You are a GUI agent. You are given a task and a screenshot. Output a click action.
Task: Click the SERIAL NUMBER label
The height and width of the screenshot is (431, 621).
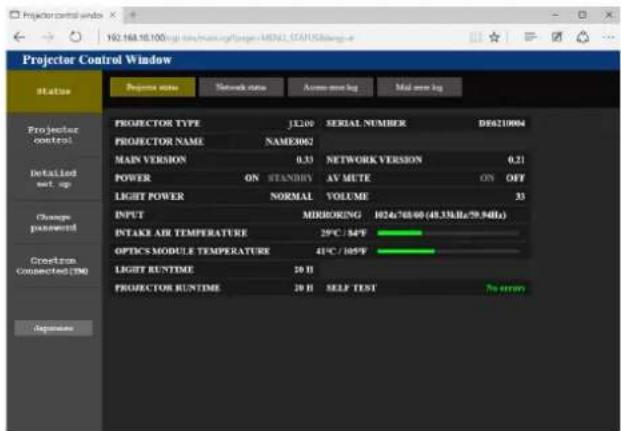[366, 123]
